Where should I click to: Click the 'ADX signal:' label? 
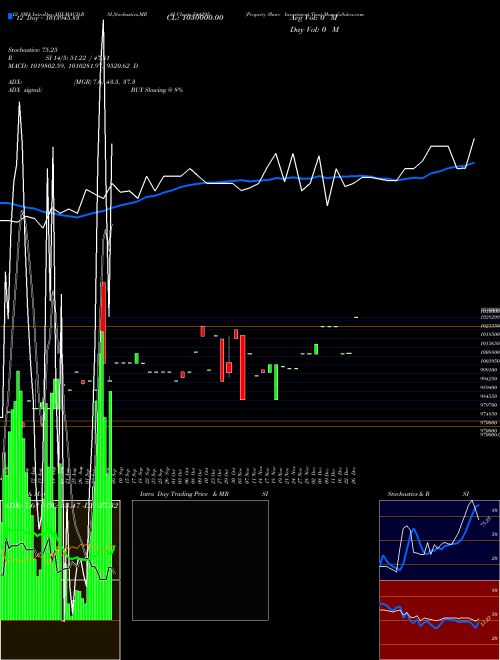(x=25, y=90)
